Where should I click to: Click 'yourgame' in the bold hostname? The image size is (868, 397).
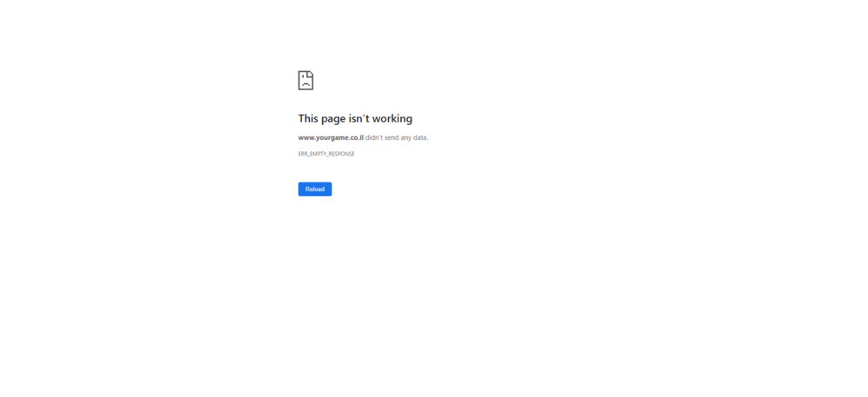click(x=332, y=137)
